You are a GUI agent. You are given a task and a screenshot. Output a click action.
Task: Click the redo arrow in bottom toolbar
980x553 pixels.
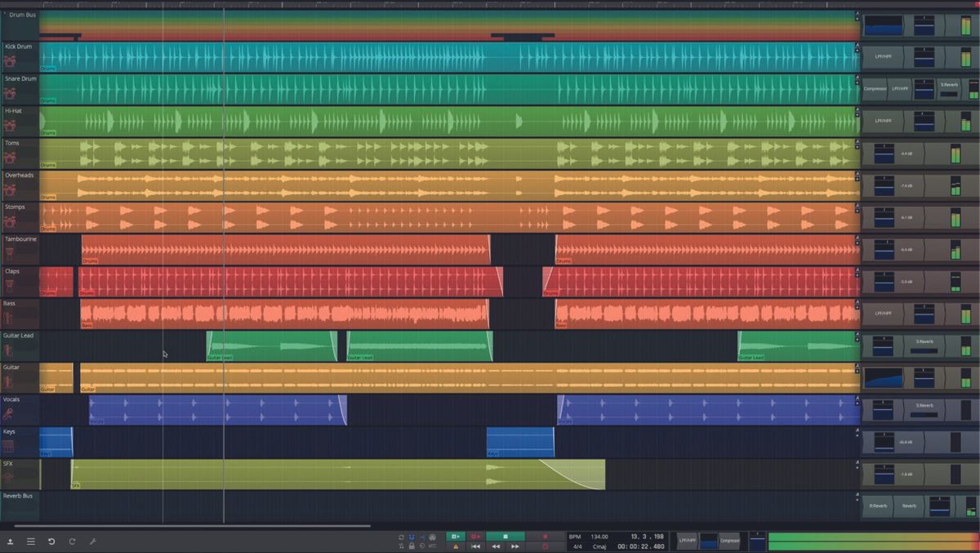tap(72, 541)
